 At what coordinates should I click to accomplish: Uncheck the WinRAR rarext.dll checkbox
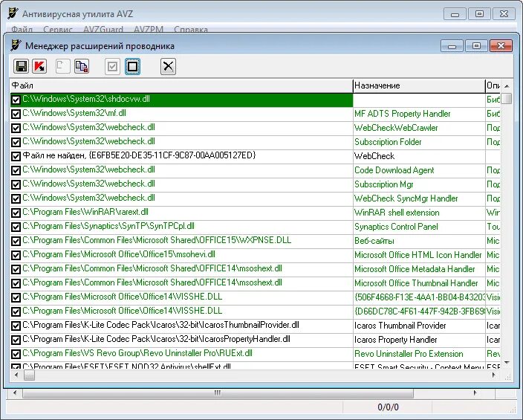click(x=16, y=213)
